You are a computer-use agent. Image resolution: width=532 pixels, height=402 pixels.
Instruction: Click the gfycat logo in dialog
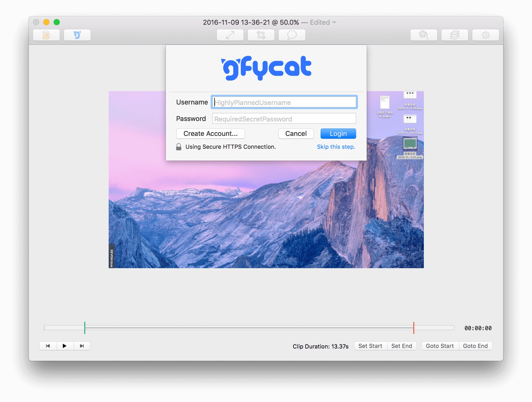click(x=266, y=68)
